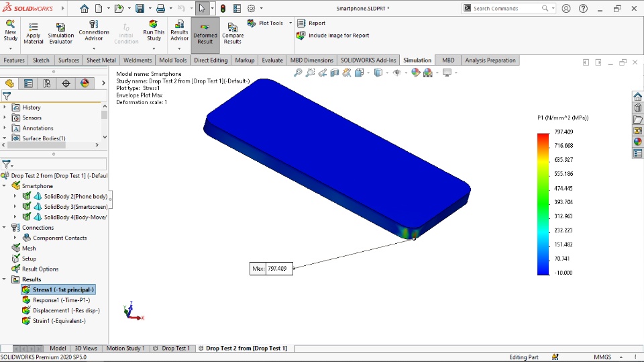
Task: Click the Save floppy disk icon
Action: tap(140, 8)
